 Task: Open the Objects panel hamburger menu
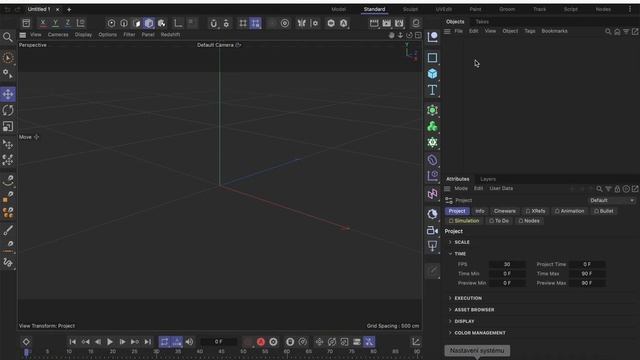click(x=447, y=31)
